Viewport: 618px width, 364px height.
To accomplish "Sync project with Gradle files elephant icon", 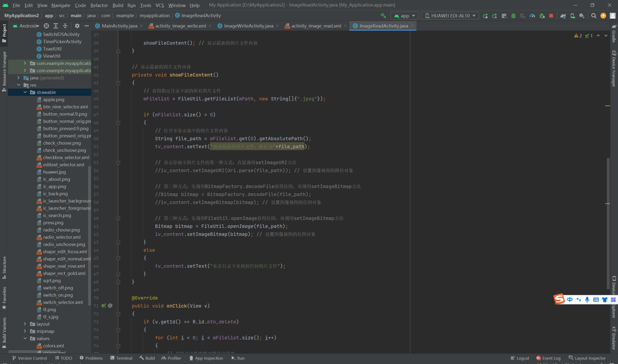I will point(563,16).
